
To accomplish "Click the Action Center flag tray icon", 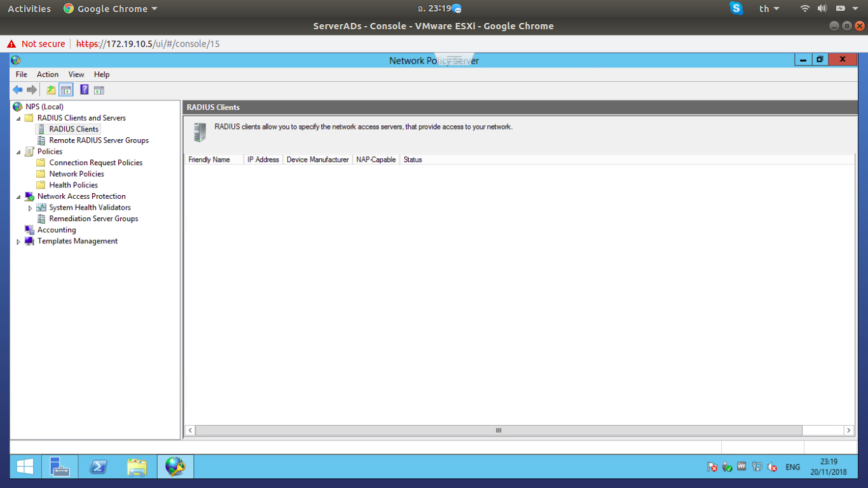I will [712, 467].
